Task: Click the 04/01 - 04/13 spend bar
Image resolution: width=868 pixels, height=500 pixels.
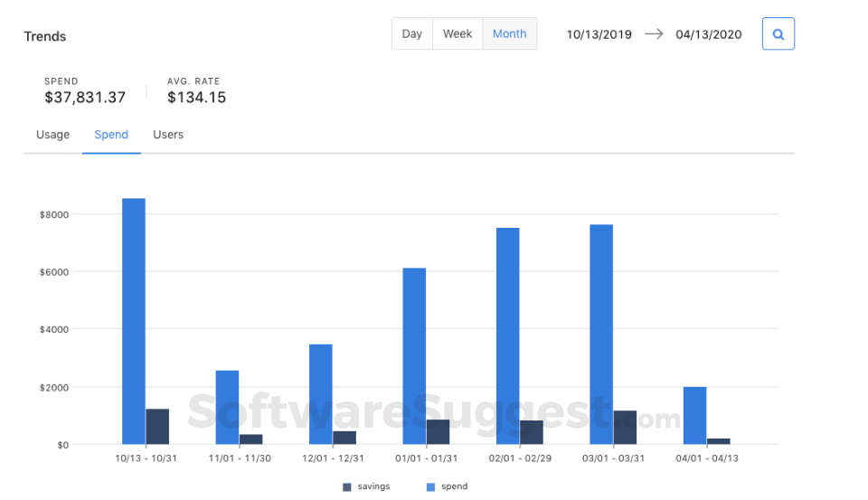Action: tap(694, 415)
